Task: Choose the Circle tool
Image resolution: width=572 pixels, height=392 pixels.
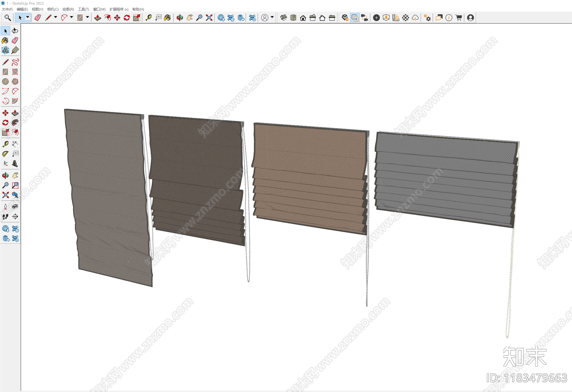Action: click(x=5, y=82)
